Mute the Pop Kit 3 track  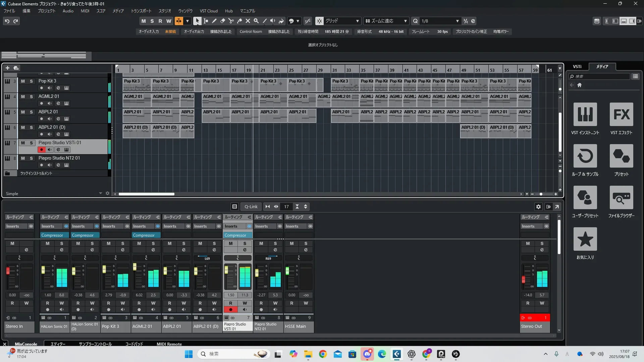(23, 81)
